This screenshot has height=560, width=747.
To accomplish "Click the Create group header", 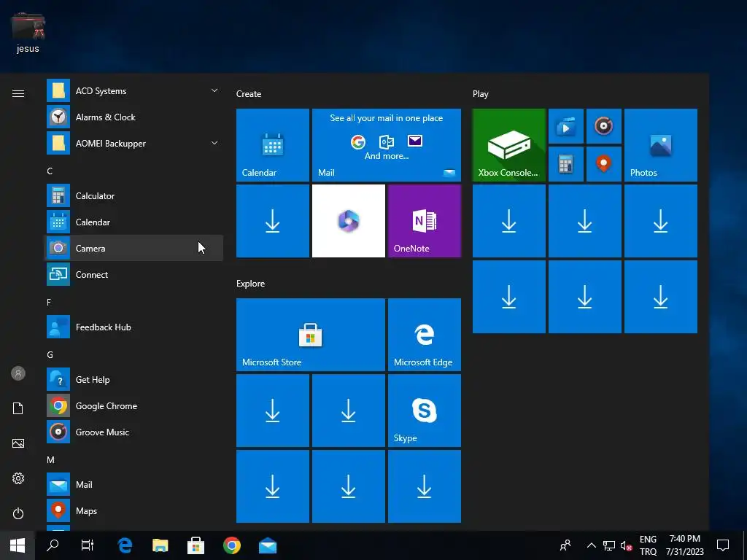I will coord(249,94).
